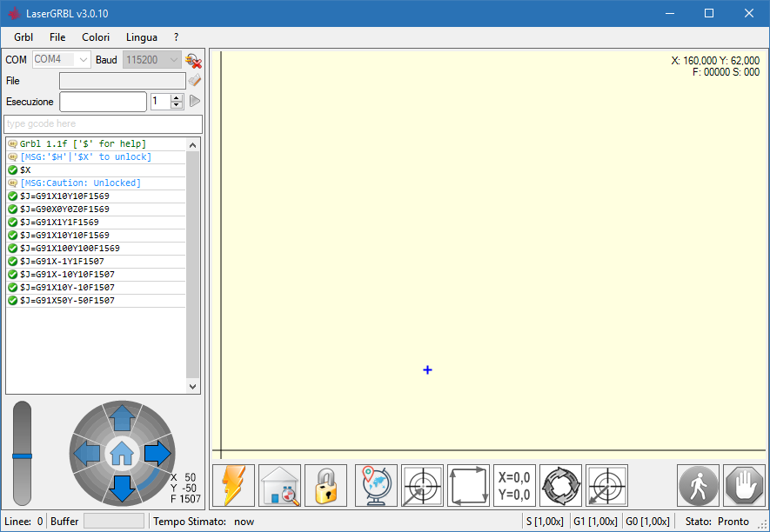Select the $J=G91X1Y1F1569 line
770x532 pixels.
97,223
